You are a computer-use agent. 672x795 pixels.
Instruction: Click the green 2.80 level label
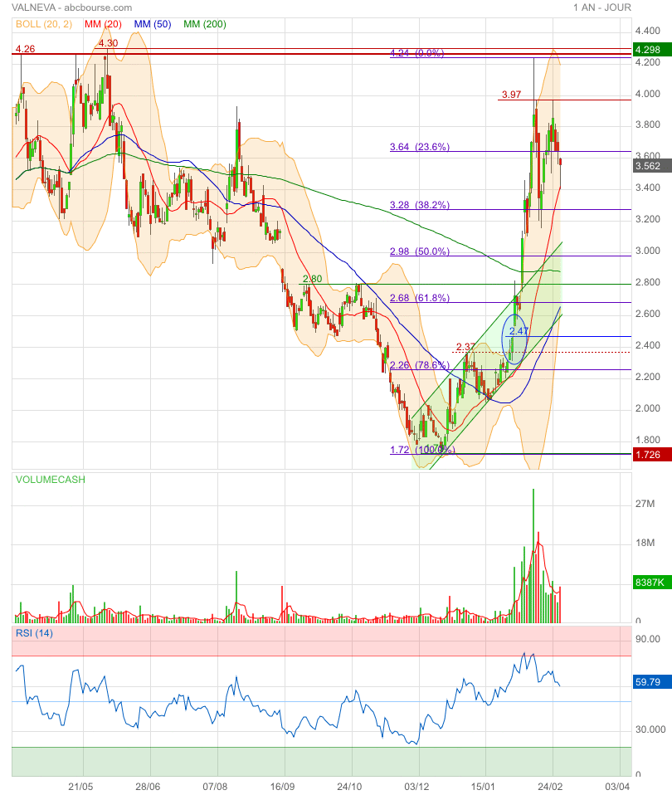(x=312, y=278)
